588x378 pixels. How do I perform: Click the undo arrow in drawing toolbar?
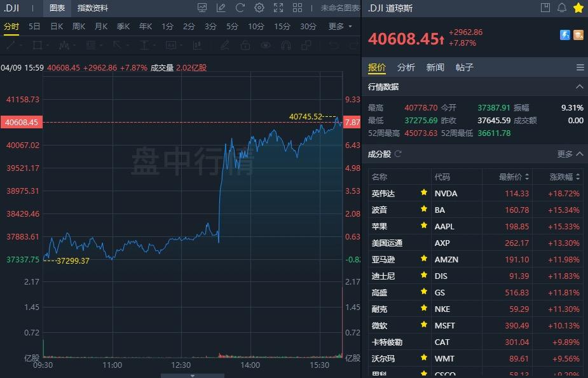(333, 45)
